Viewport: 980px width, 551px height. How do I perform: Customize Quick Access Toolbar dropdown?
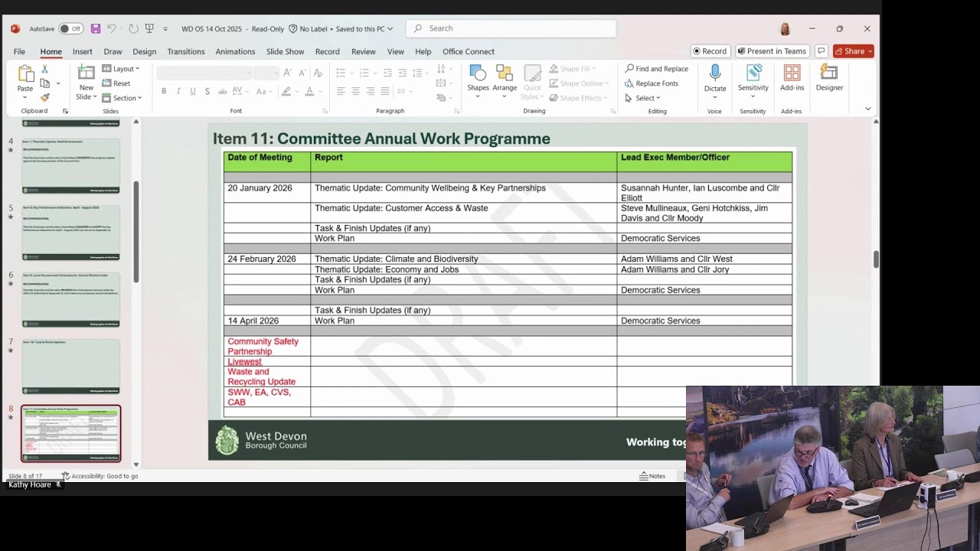tap(165, 29)
